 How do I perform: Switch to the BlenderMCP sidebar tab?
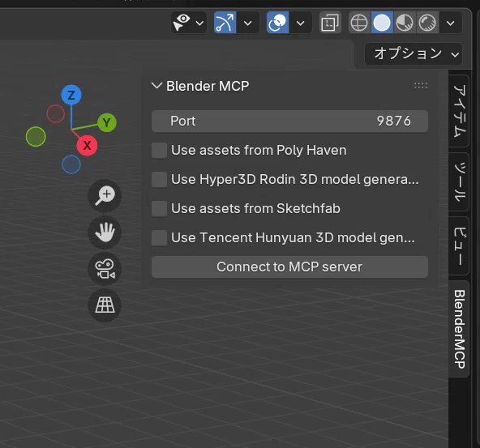coord(459,329)
